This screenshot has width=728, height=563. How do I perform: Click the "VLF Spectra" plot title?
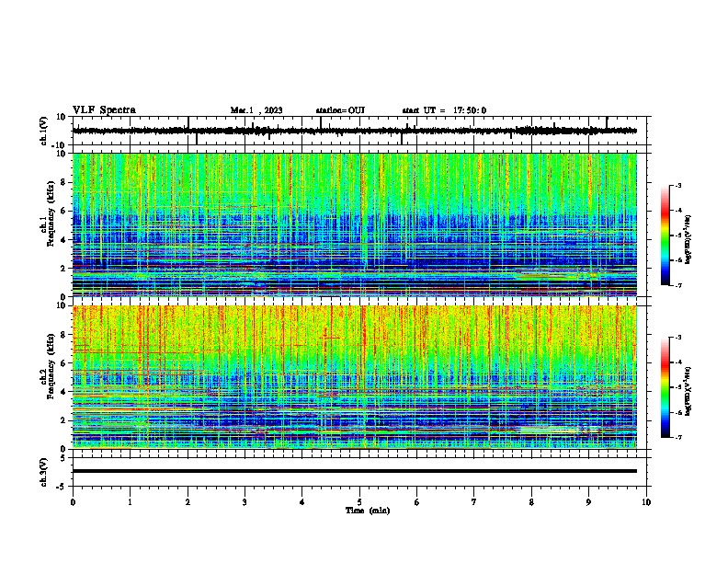(x=104, y=110)
